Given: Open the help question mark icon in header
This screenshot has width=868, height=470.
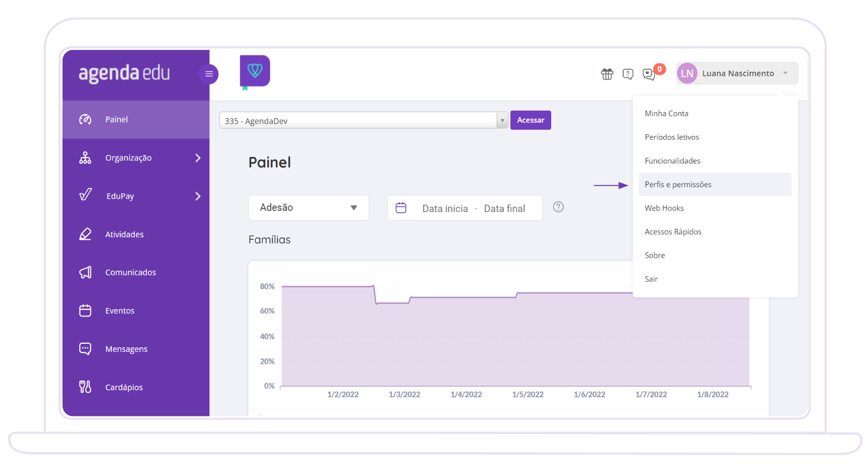Looking at the screenshot, I should coord(628,74).
